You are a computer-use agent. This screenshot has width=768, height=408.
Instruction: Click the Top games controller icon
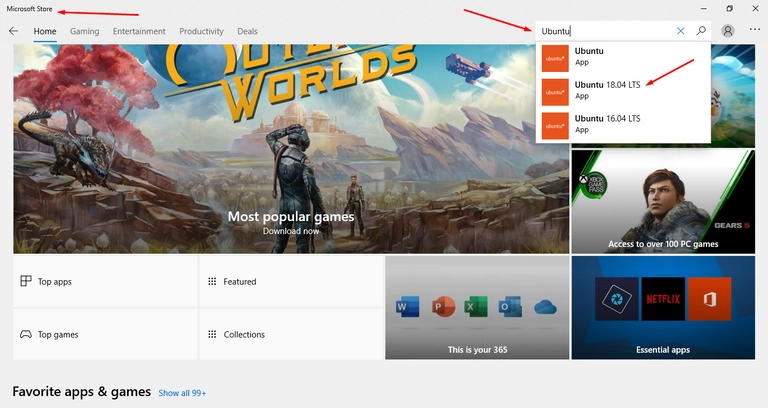click(25, 334)
